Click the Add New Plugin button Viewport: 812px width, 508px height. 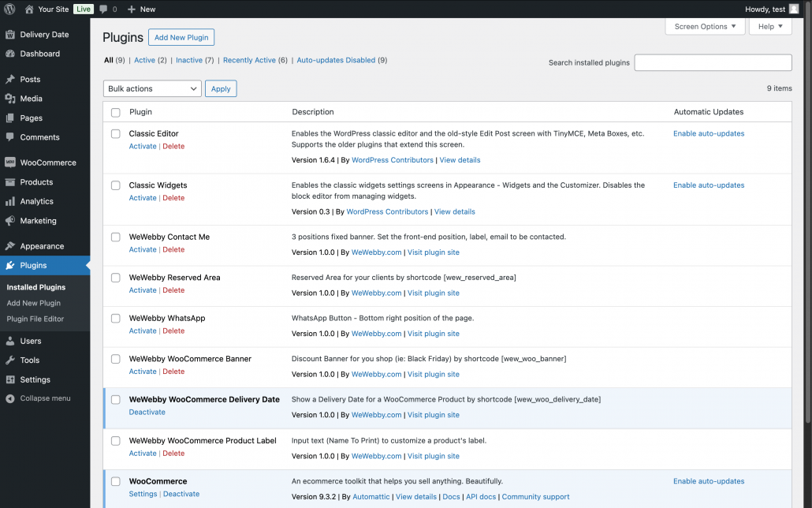click(x=181, y=38)
